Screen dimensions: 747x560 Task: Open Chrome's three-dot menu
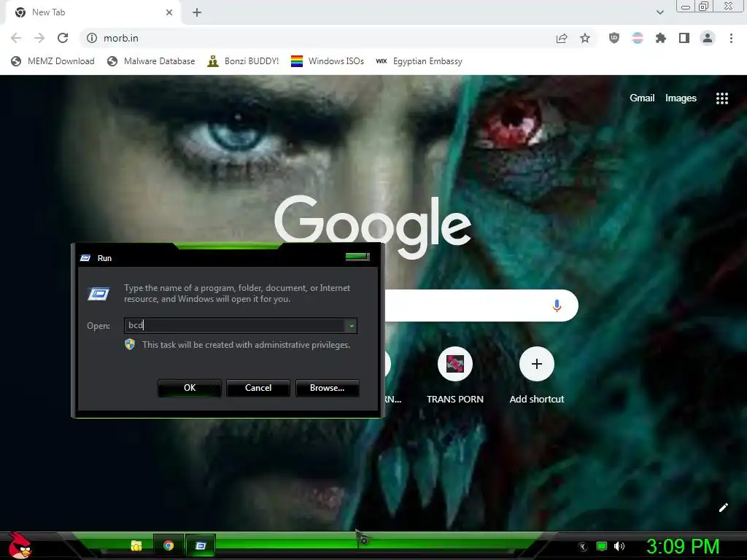[x=731, y=38]
